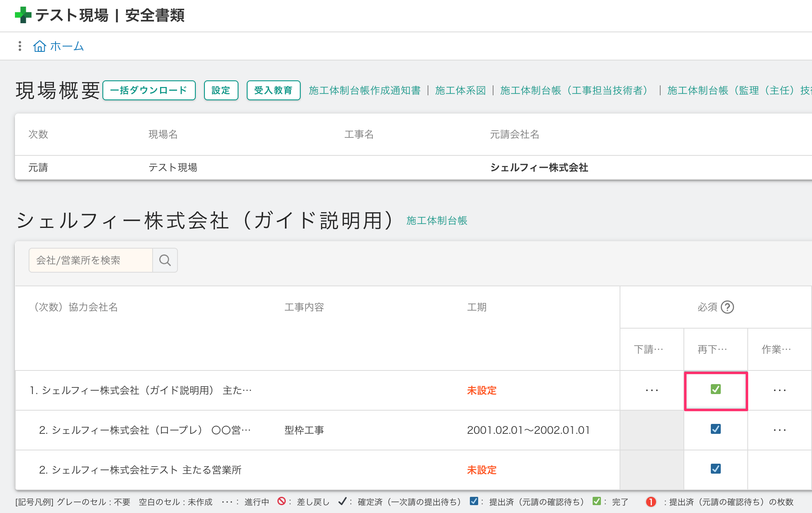This screenshot has width=812, height=513.
Task: Open the 施工体系図 link
Action: click(460, 90)
